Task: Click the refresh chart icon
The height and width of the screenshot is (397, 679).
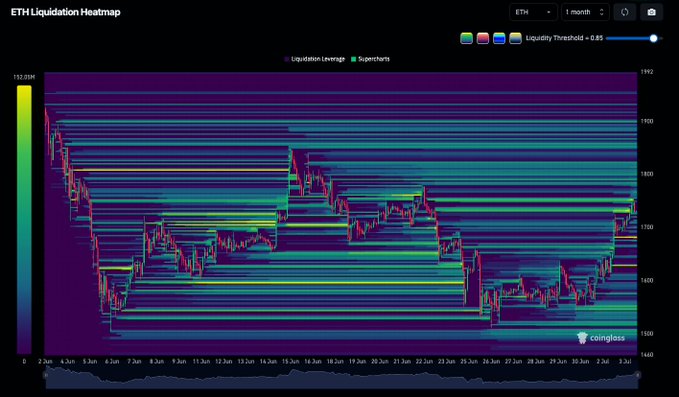Action: point(624,12)
